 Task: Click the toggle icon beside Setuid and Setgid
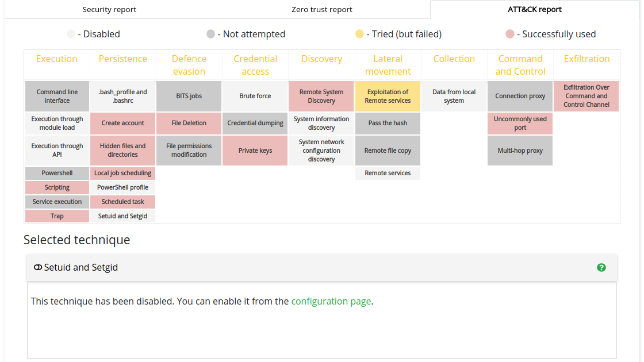(38, 267)
